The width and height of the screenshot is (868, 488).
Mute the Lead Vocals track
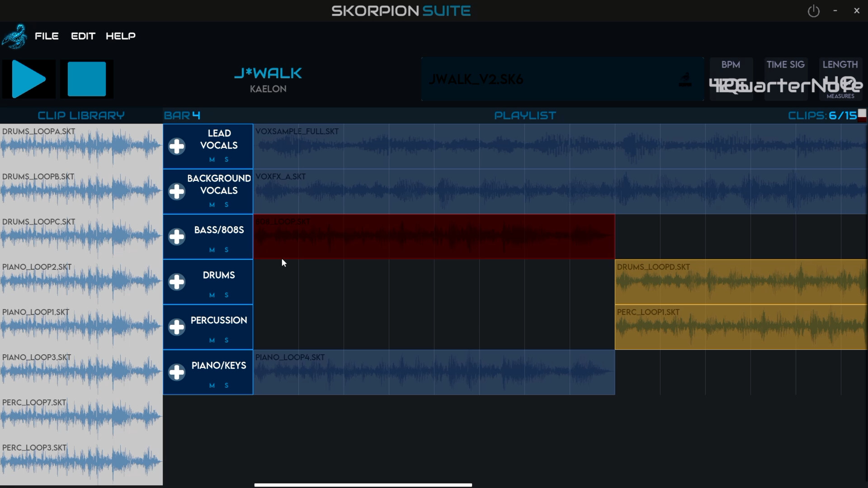(x=212, y=160)
